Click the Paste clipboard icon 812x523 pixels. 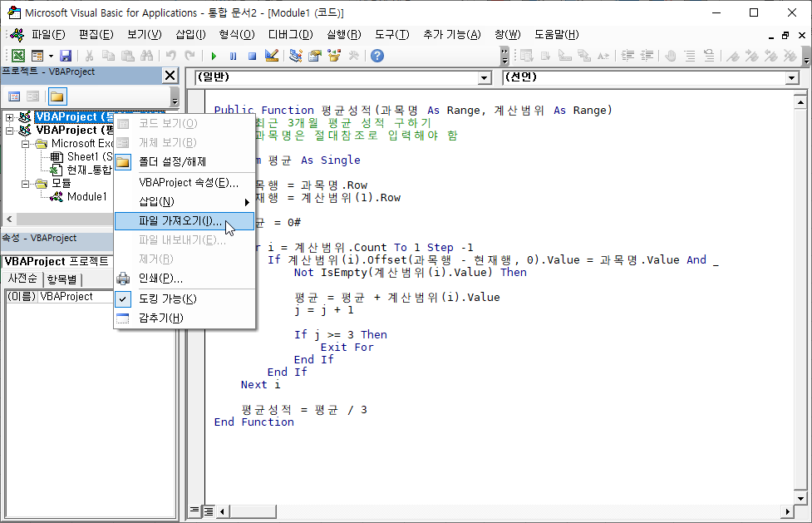[127, 56]
